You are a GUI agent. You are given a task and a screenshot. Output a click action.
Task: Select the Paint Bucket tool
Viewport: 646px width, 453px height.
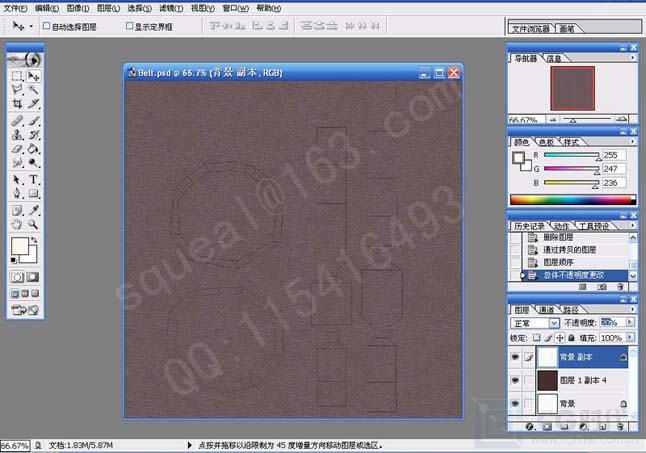[33, 148]
